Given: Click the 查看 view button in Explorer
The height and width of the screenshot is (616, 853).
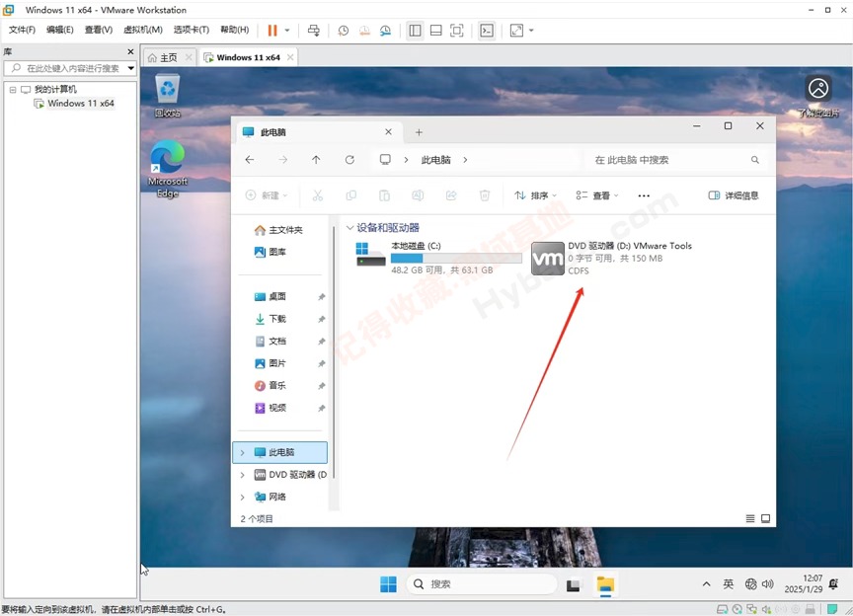Looking at the screenshot, I should point(597,195).
